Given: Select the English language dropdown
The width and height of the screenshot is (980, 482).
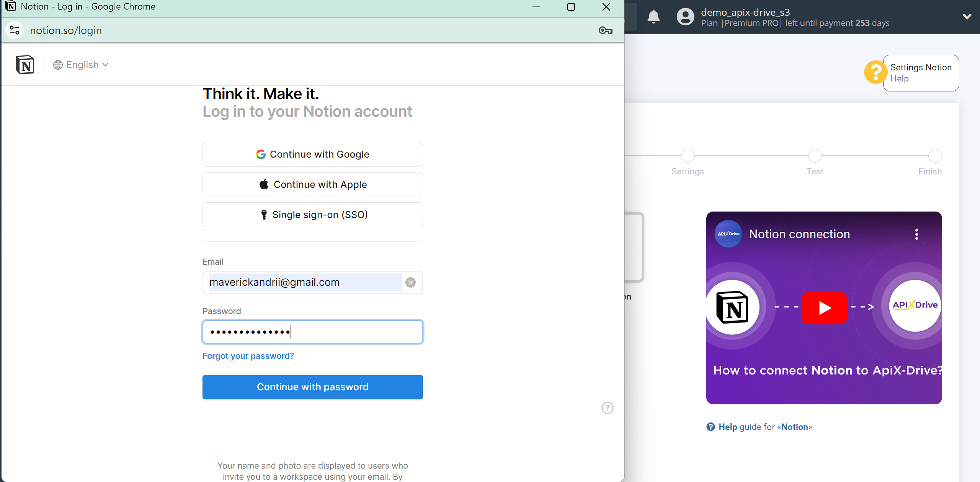Looking at the screenshot, I should 81,64.
